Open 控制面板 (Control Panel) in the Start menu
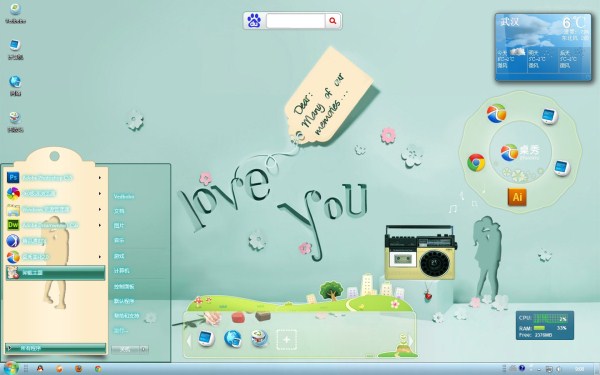 [x=124, y=286]
